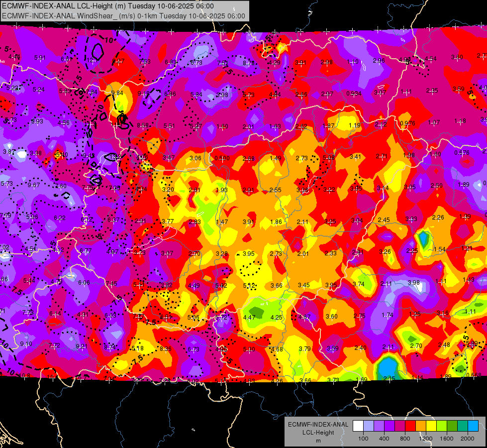487x448 pixels.
Task: Click the legend scale label 100
Action: click(x=363, y=439)
